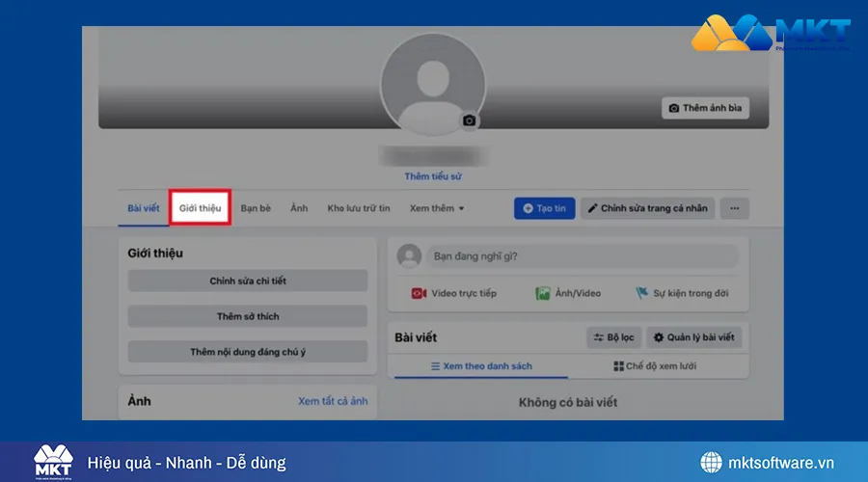Click the Chỉnh sửa chi tiết button
Image resolution: width=868 pixels, height=482 pixels.
click(x=248, y=281)
